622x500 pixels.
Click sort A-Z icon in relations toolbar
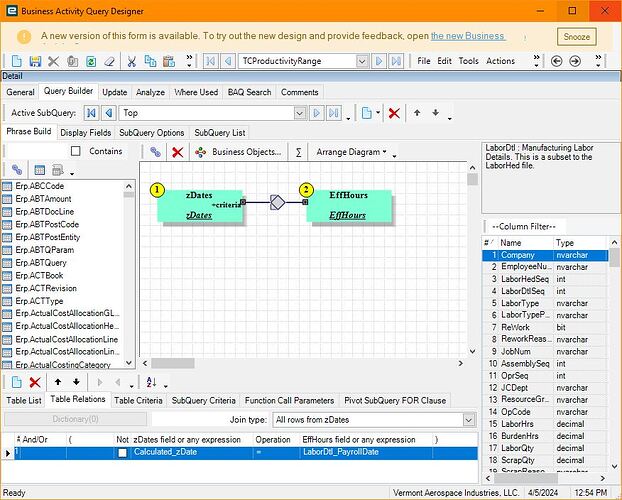(x=151, y=382)
